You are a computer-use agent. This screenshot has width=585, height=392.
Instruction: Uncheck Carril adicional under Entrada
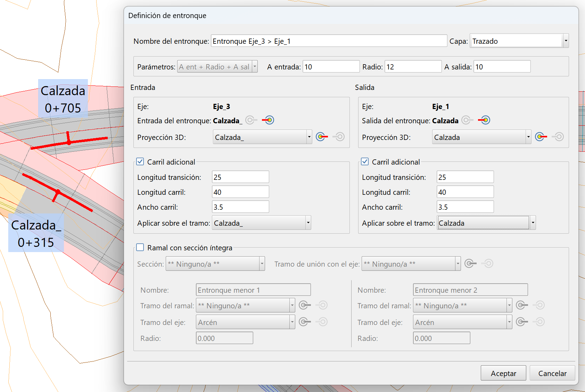pos(140,161)
